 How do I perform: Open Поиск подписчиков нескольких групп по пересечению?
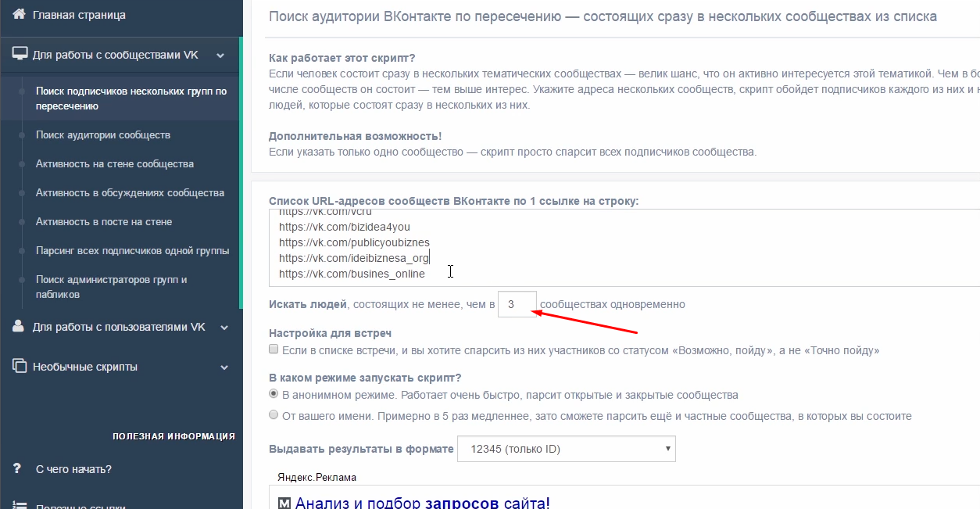tap(131, 99)
